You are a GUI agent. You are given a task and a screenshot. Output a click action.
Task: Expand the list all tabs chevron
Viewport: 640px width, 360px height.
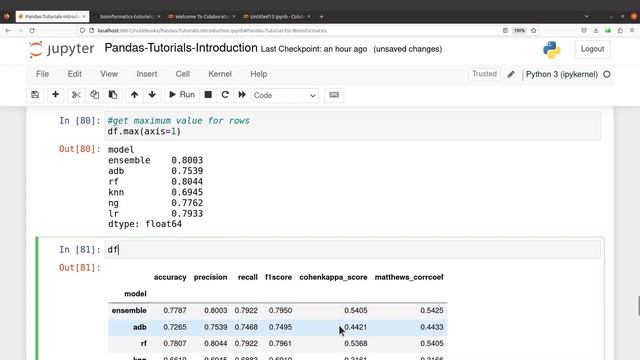pos(587,16)
